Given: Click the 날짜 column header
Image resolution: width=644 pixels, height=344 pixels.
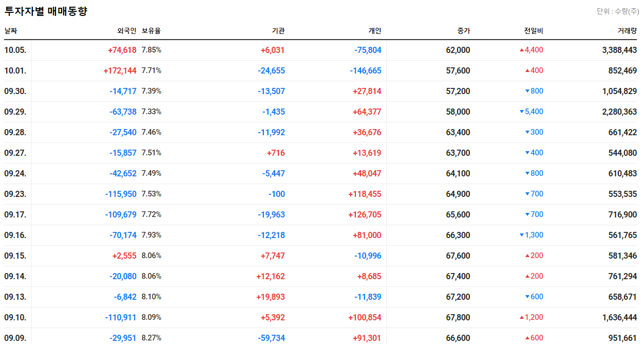Looking at the screenshot, I should [x=11, y=31].
